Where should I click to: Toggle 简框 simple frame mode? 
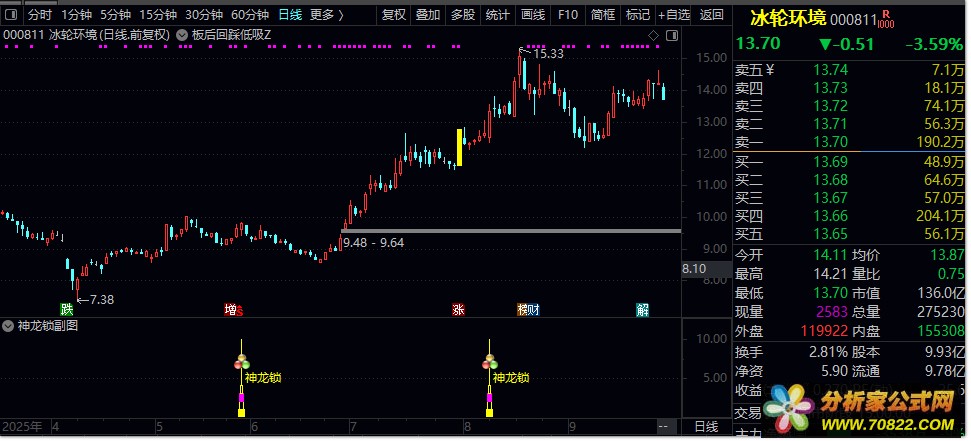(x=602, y=15)
